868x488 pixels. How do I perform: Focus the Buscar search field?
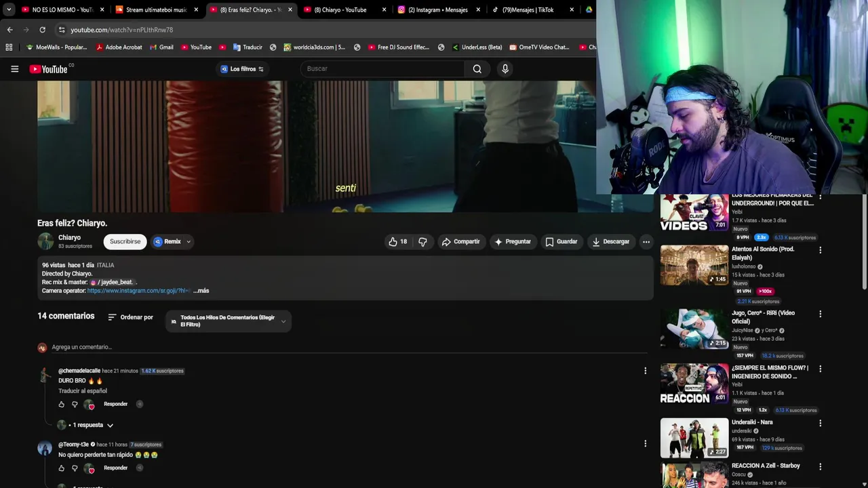(x=383, y=68)
